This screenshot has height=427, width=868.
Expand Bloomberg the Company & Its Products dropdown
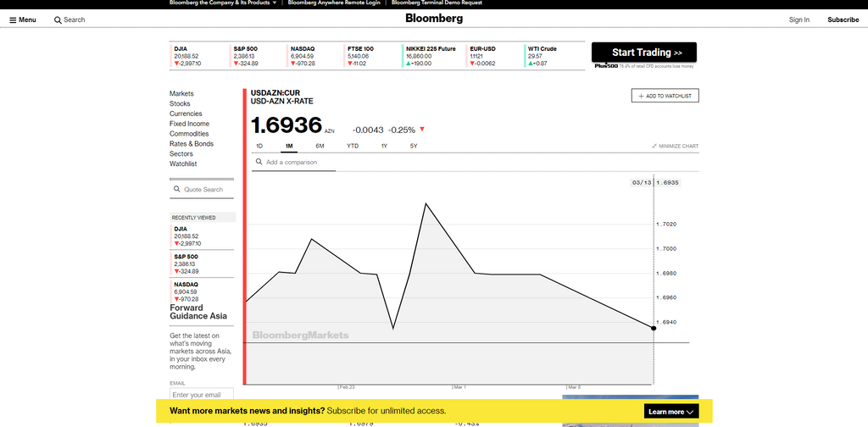pos(223,3)
